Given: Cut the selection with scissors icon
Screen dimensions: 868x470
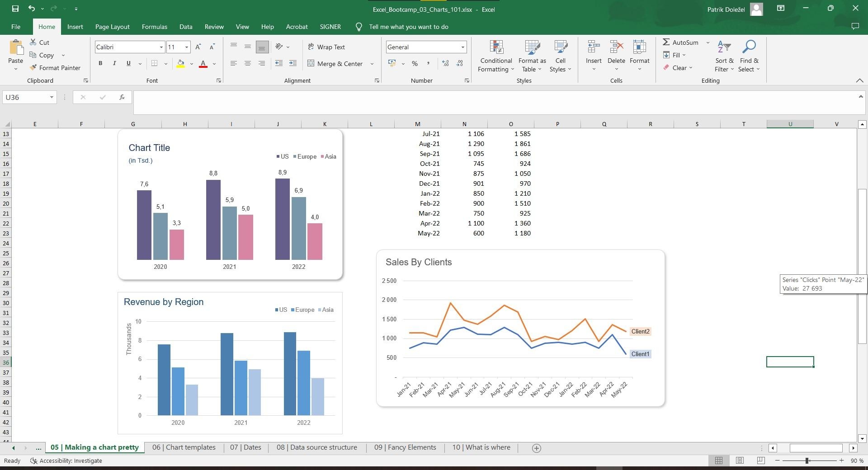Looking at the screenshot, I should coord(33,42).
